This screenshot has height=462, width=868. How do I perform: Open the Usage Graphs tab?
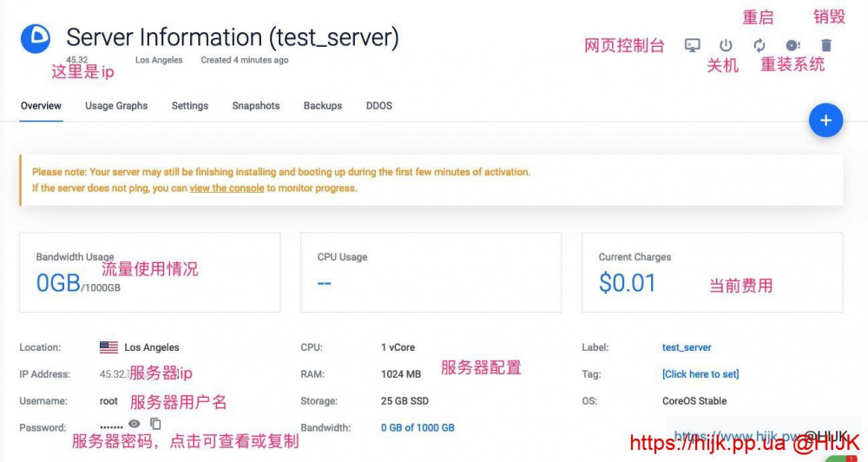pyautogui.click(x=116, y=106)
